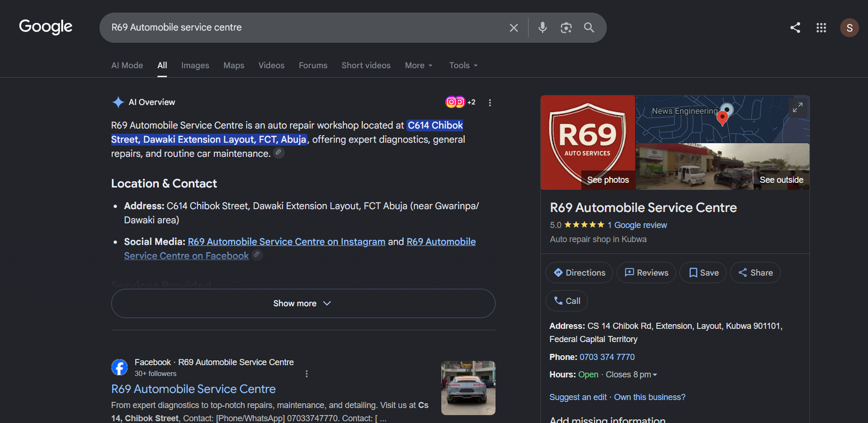Save the business with Save button
Viewport: 868px width, 423px height.
tap(704, 273)
